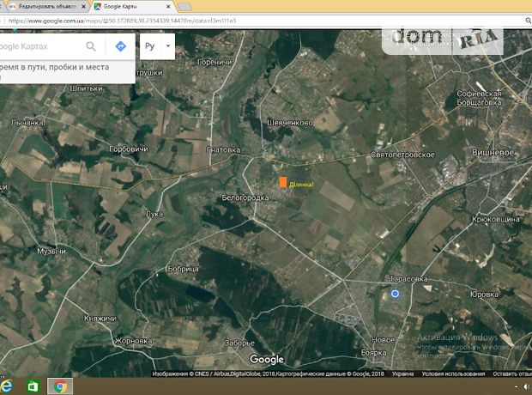Image resolution: width=532 pixels, height=395 pixels.
Task: Click the Святопетровское map label
Action: click(x=402, y=155)
